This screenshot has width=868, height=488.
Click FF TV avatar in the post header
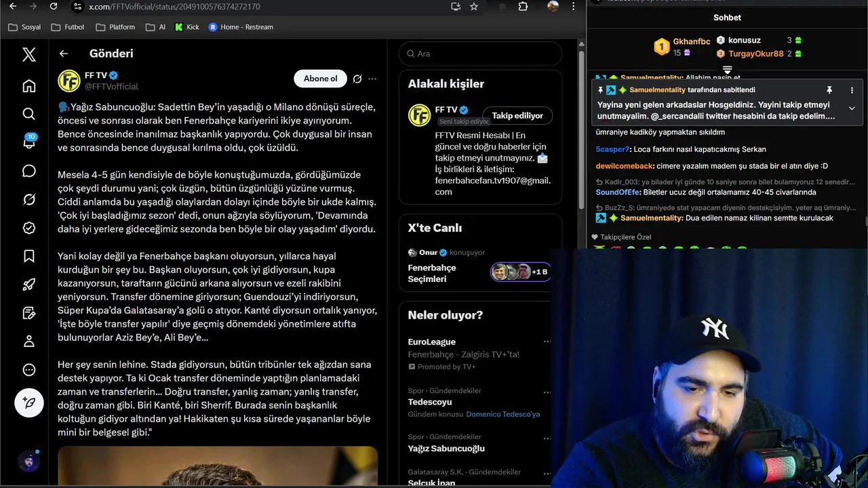[69, 81]
